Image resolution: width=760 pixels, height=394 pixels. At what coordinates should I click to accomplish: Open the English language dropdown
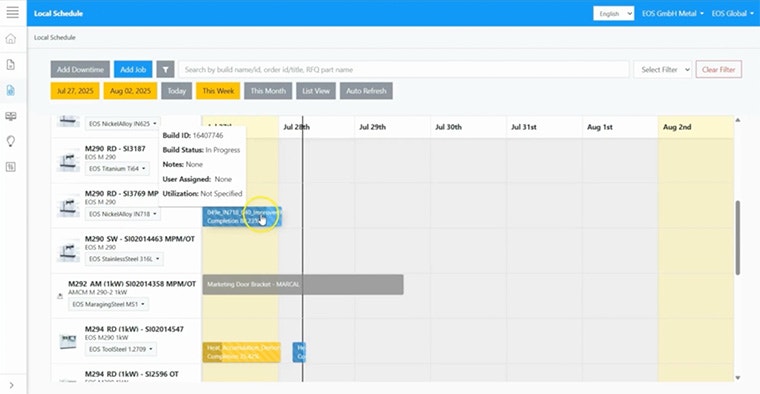click(x=614, y=14)
